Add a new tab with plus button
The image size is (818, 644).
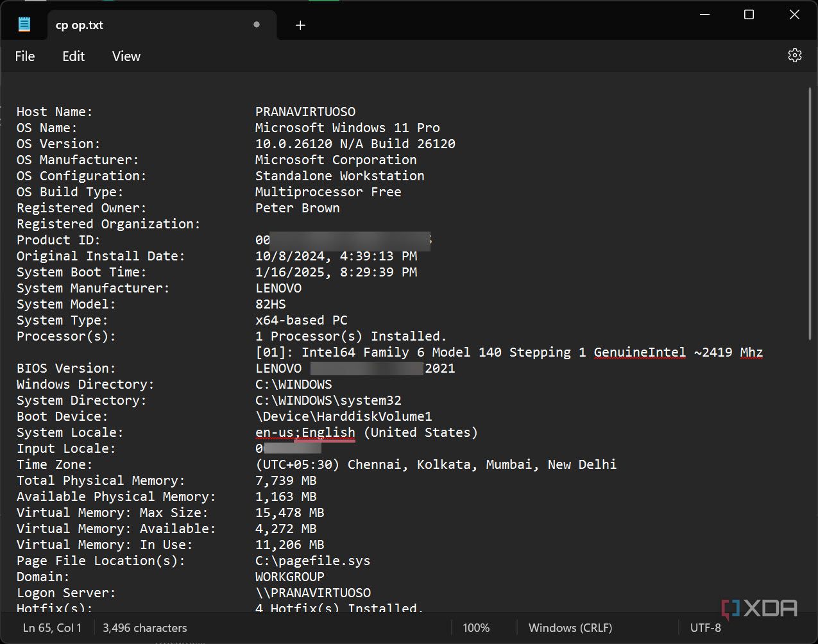tap(300, 25)
